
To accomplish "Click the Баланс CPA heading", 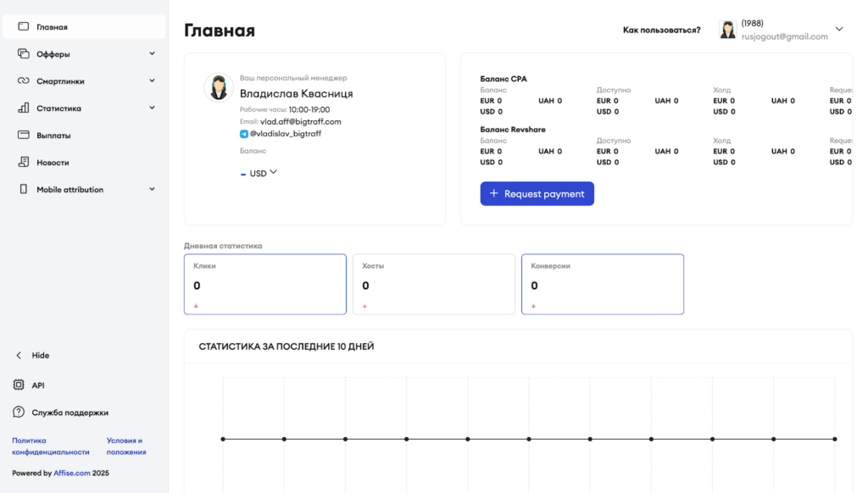I will pyautogui.click(x=504, y=79).
